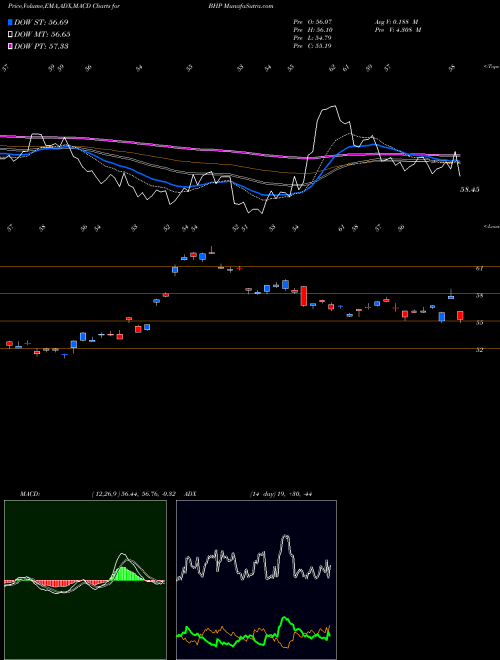Click the magenta DOW PT legend swatch

[11, 46]
